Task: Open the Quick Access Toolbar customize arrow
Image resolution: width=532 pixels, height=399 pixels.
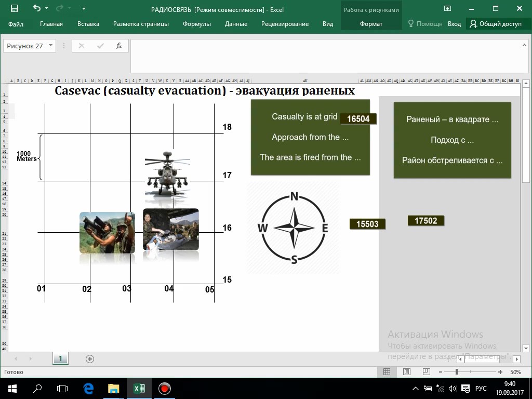Action: pyautogui.click(x=84, y=8)
